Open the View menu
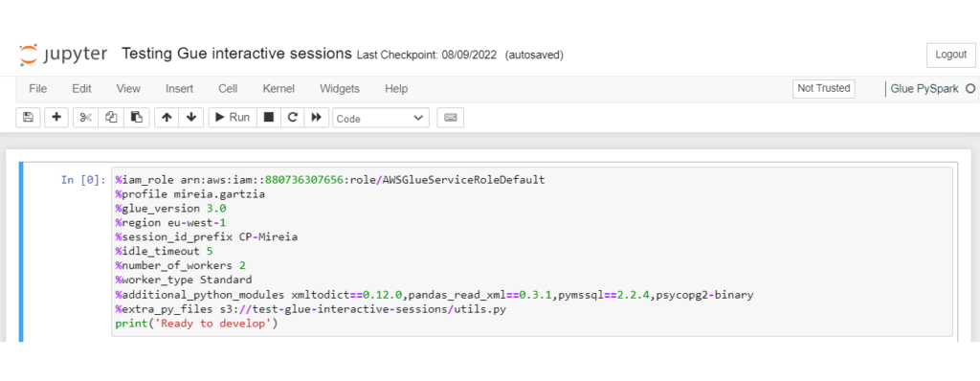The width and height of the screenshot is (980, 381). coord(129,89)
